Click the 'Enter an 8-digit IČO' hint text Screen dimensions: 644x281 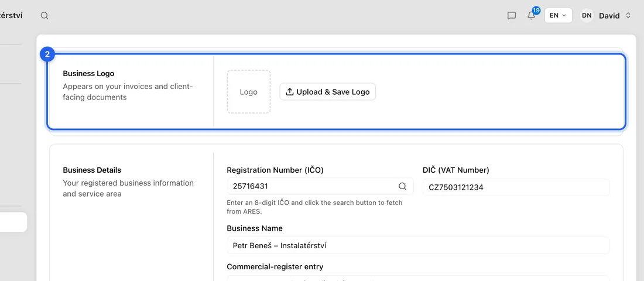(314, 207)
